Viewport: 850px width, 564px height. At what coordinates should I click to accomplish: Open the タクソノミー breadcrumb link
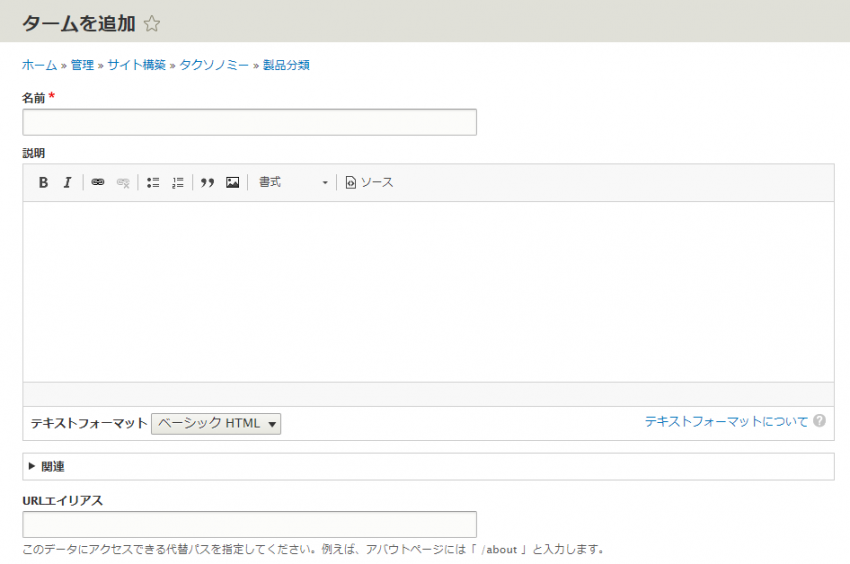[214, 65]
